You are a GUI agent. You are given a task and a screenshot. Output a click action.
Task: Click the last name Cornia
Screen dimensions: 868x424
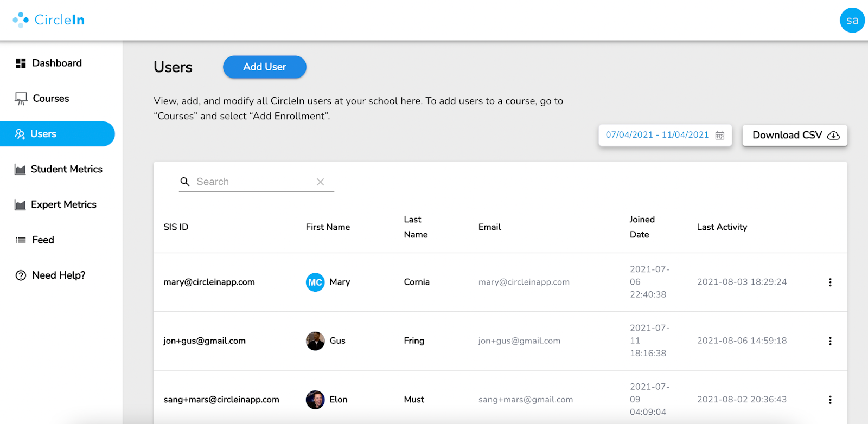[x=417, y=282]
